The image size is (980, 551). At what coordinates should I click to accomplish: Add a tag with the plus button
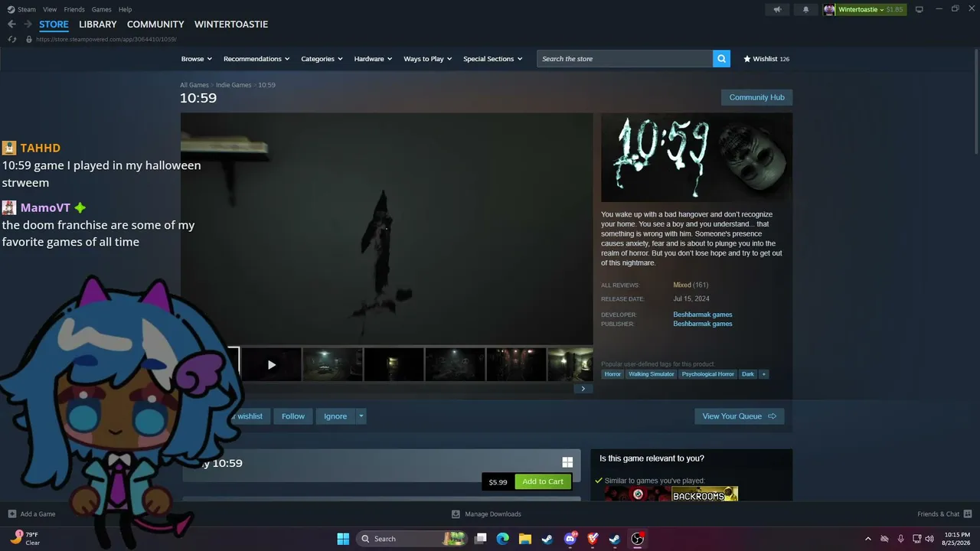tap(763, 374)
